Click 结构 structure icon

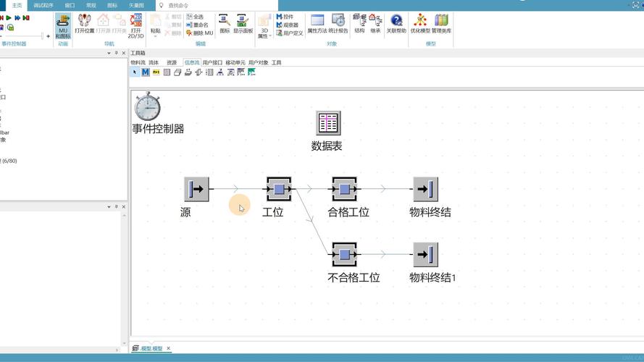359,24
